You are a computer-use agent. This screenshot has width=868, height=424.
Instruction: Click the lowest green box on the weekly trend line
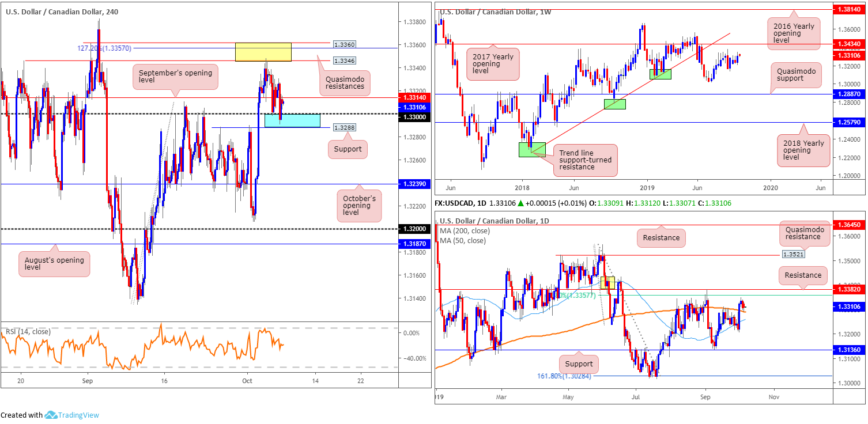coord(532,149)
